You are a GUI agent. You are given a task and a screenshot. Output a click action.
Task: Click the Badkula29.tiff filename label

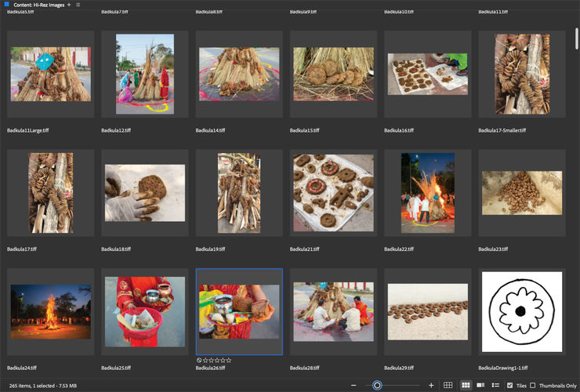click(399, 368)
